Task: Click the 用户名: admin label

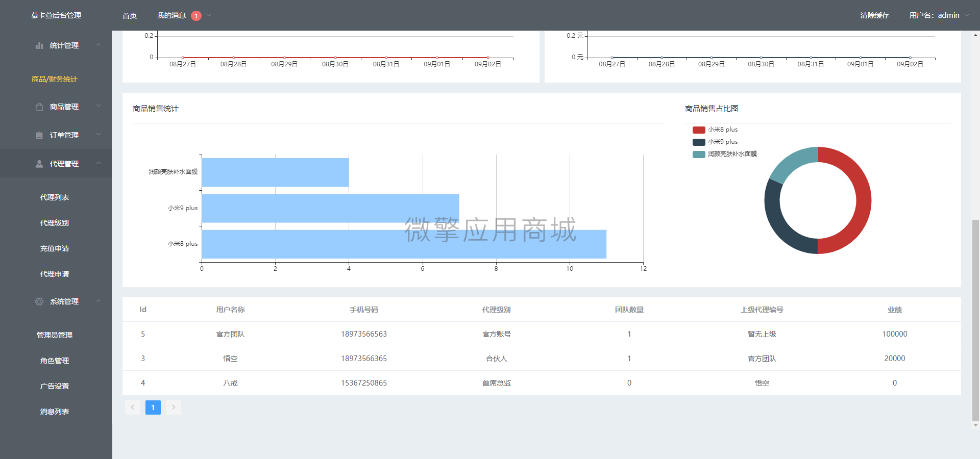Action: (x=934, y=16)
